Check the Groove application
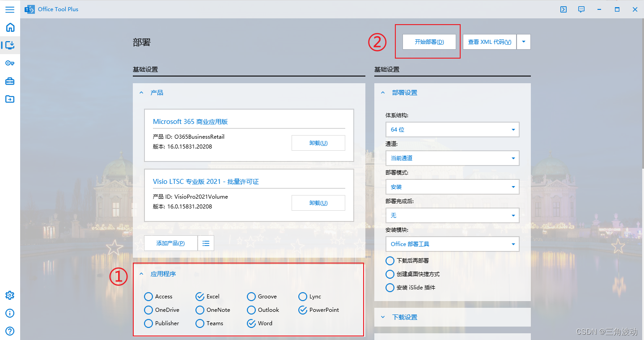Image resolution: width=644 pixels, height=340 pixels. coord(251,297)
